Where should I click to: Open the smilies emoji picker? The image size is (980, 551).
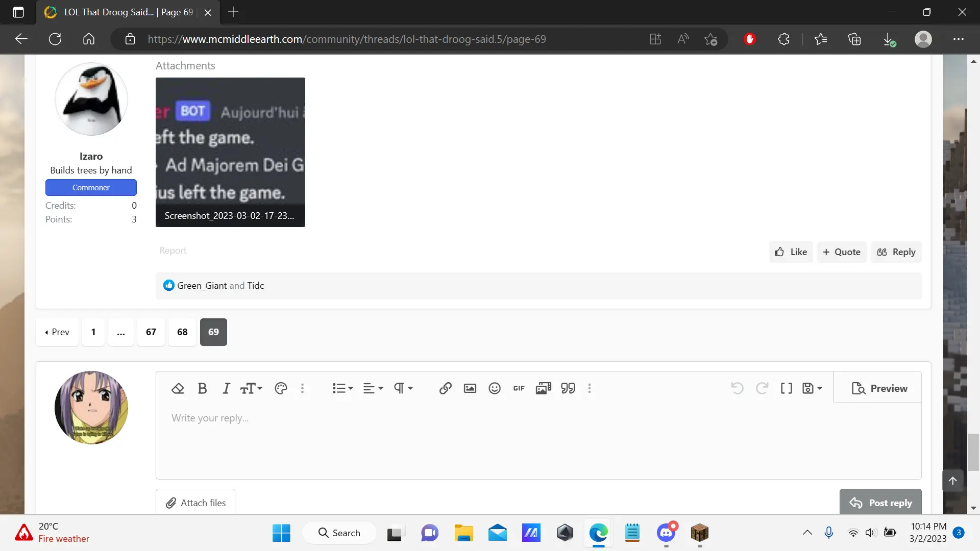pos(494,389)
